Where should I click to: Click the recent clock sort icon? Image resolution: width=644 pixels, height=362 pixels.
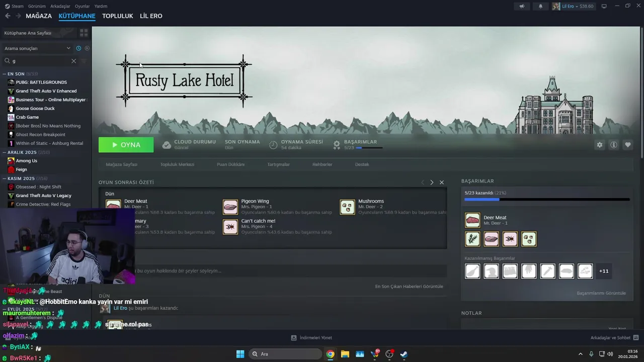coord(78,48)
